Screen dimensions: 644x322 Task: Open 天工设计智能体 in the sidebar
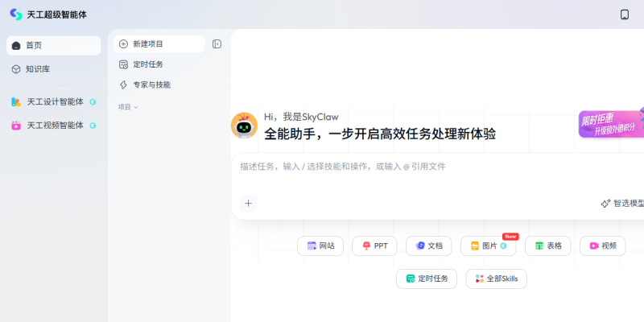pos(53,102)
